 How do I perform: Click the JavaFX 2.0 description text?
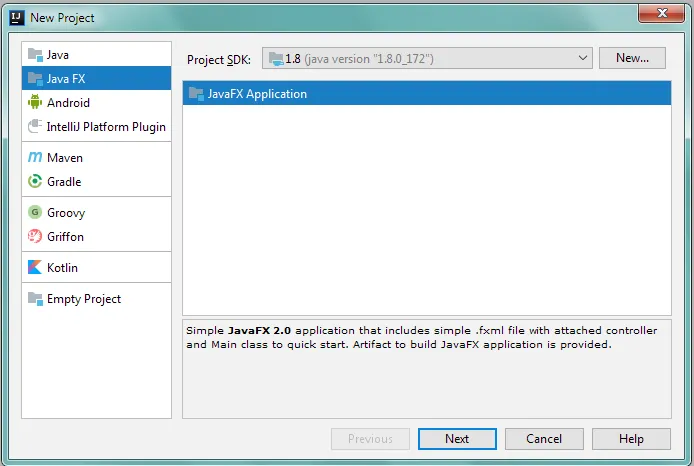[x=259, y=330]
